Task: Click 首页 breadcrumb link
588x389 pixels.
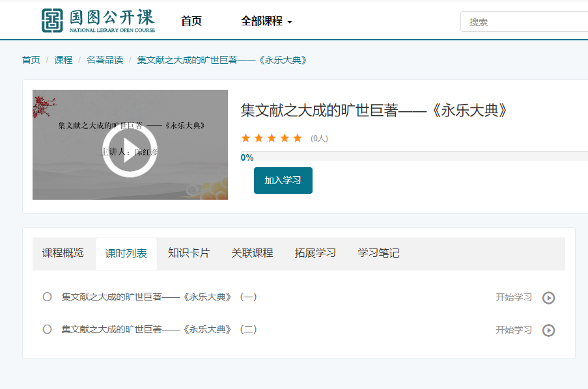Action: [31, 60]
